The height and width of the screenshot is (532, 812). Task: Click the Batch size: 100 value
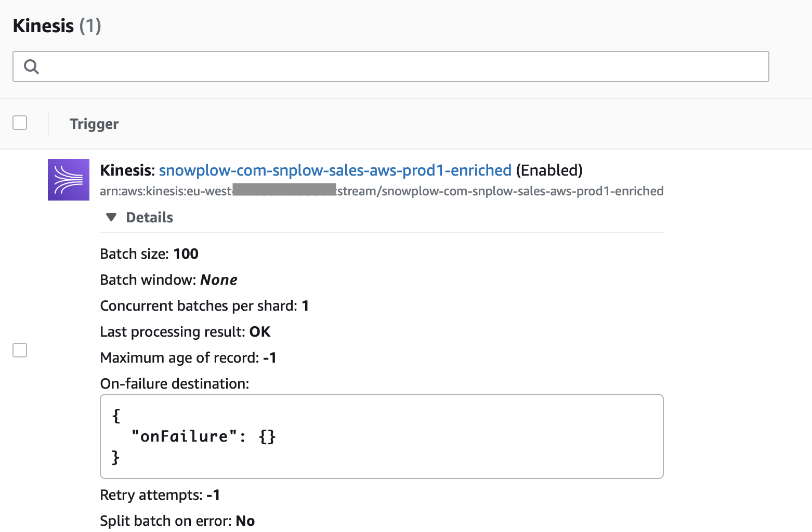[149, 254]
